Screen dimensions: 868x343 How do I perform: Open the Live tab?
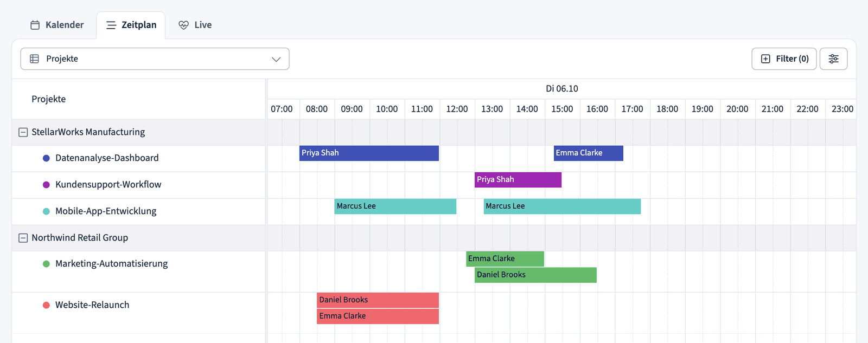(195, 25)
